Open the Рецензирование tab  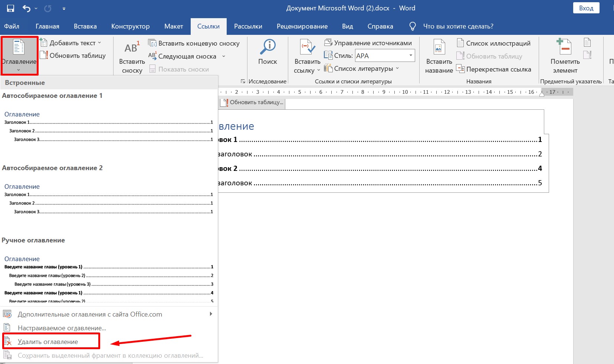coord(302,26)
